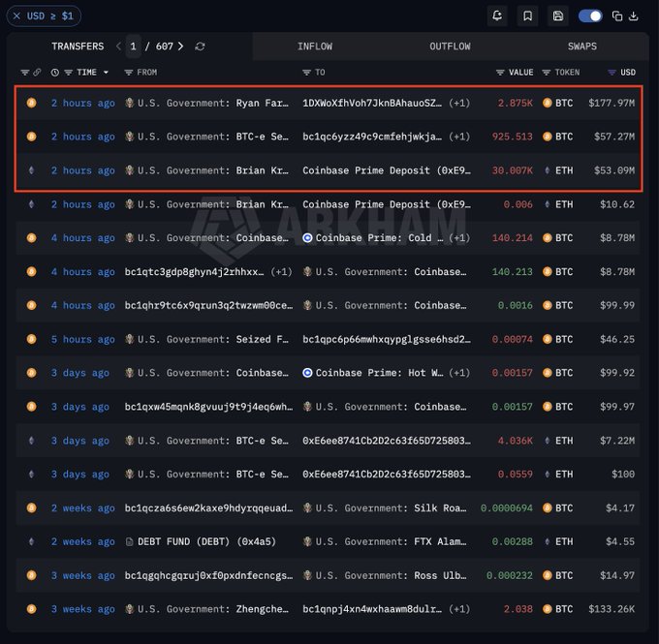Image resolution: width=659 pixels, height=644 pixels.
Task: Click government seal icon in $8.78M sender row
Action: pyautogui.click(x=130, y=238)
